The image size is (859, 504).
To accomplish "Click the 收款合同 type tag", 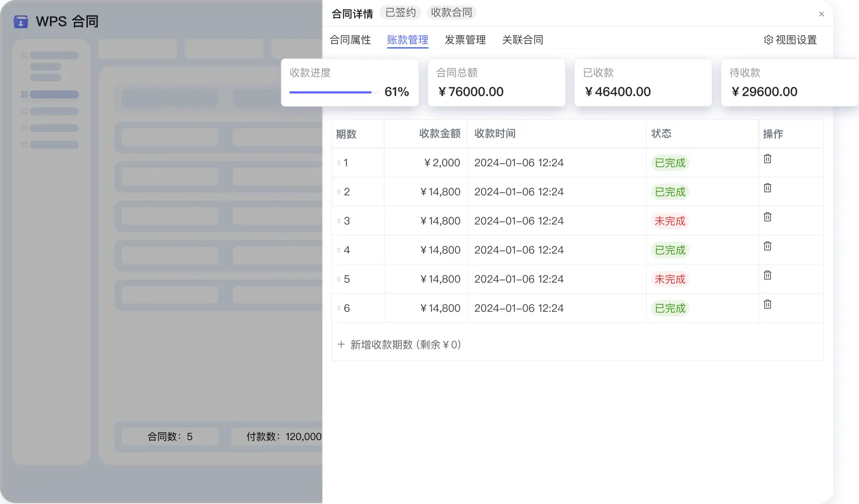I will click(x=451, y=12).
